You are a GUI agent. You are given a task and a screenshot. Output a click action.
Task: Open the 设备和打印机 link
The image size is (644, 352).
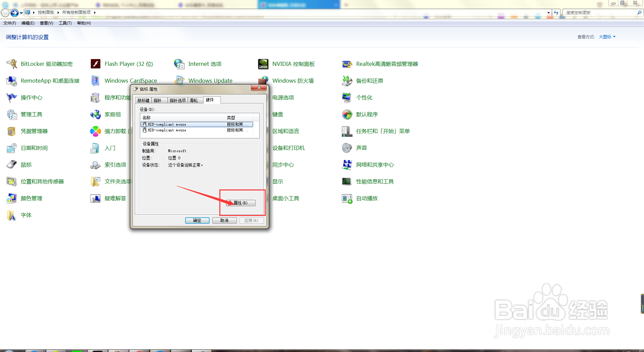[x=288, y=148]
